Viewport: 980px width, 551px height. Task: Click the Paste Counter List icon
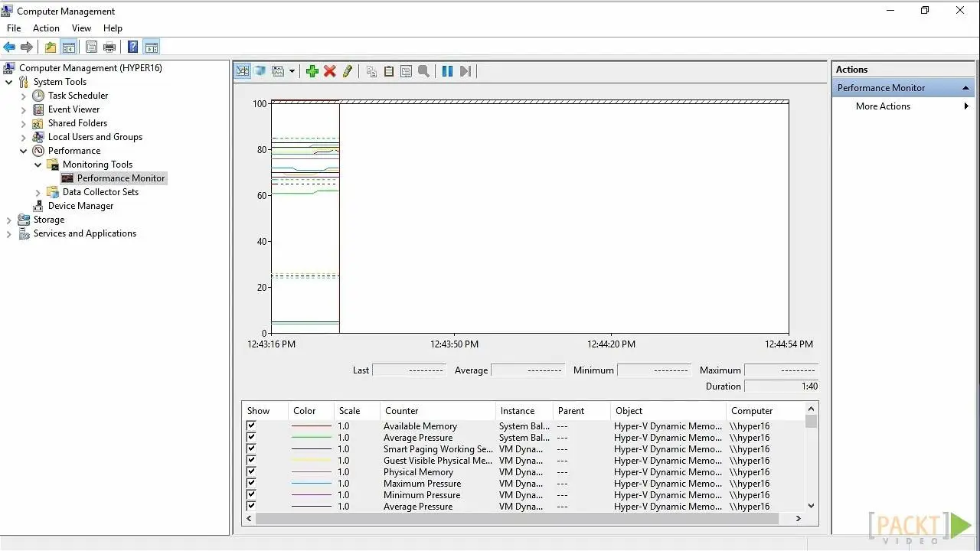coord(389,71)
